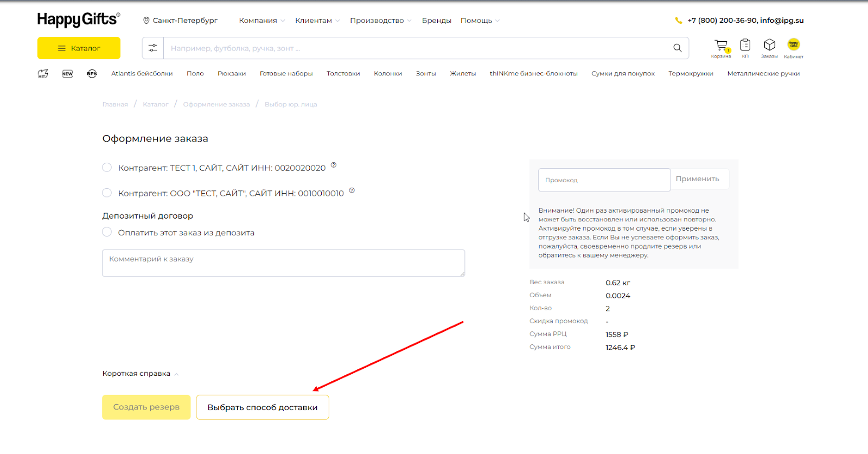This screenshot has height=454, width=868.
Task: Collapse the Короткая справка section
Action: pyautogui.click(x=140, y=374)
